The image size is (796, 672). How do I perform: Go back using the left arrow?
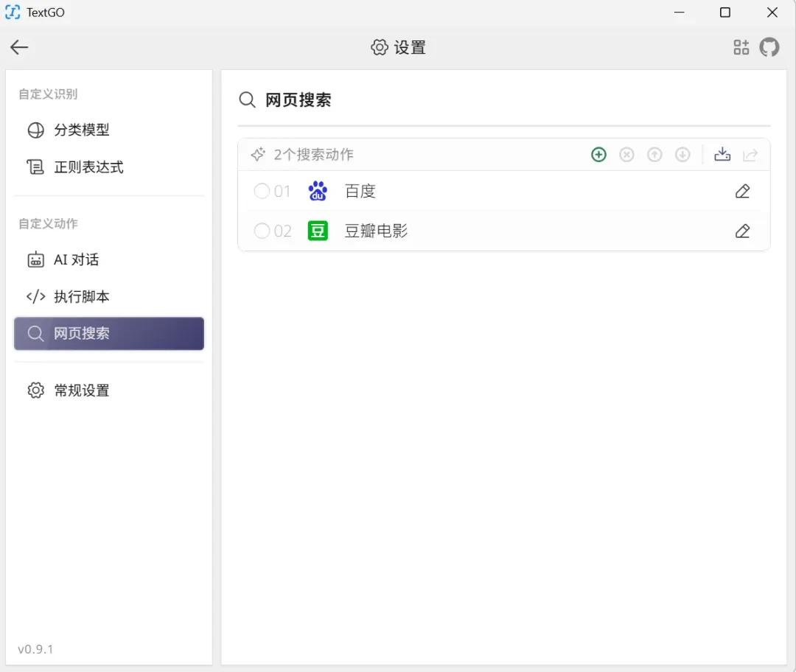pyautogui.click(x=19, y=47)
